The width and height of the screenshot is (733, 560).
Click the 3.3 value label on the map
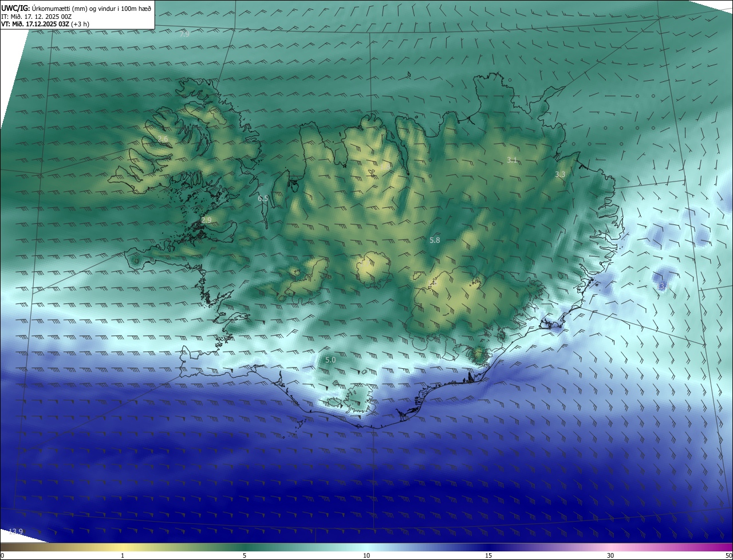tap(560, 174)
